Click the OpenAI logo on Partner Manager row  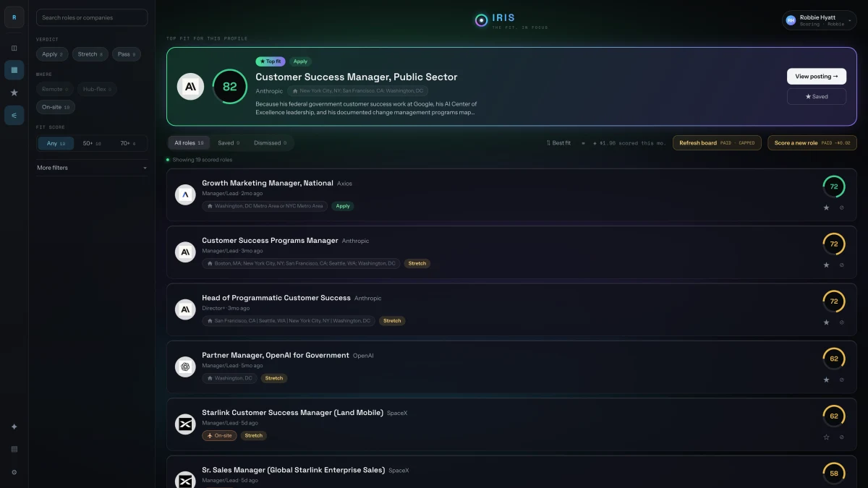[185, 367]
